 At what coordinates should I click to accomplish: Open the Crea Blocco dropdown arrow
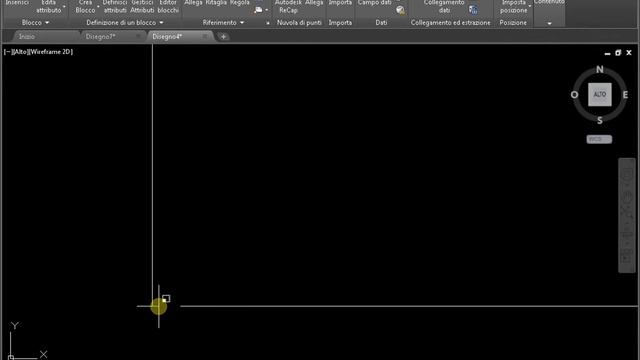tap(98, 6)
